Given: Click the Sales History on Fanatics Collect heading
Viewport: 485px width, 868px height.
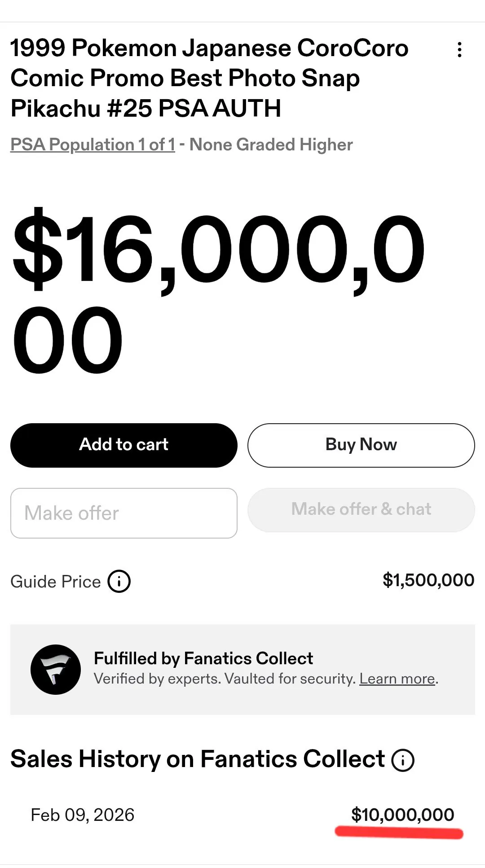Looking at the screenshot, I should (x=198, y=759).
